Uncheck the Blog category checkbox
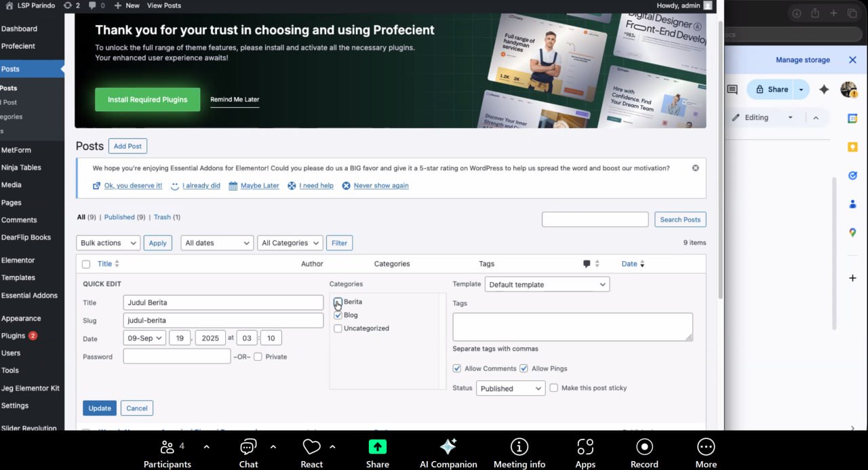The height and width of the screenshot is (470, 868). (338, 315)
